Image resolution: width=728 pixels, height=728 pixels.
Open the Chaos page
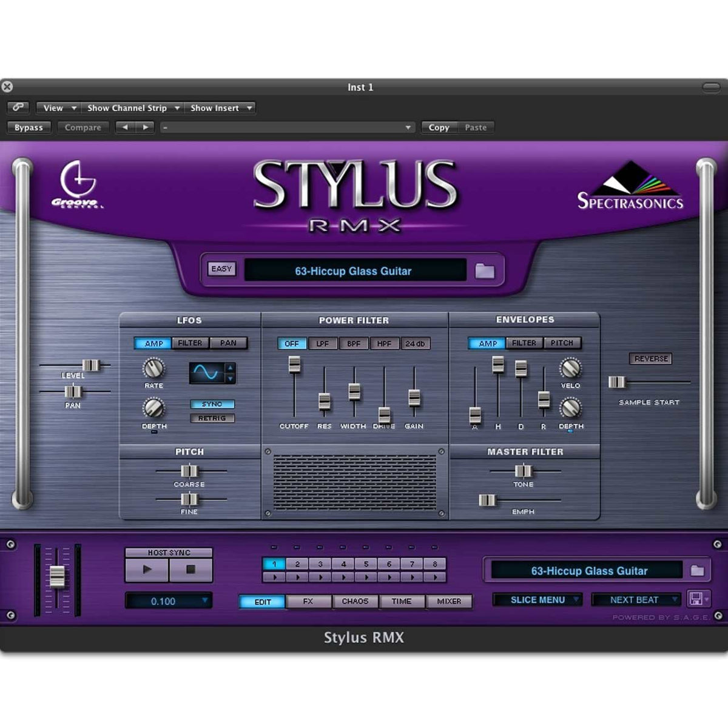355,601
